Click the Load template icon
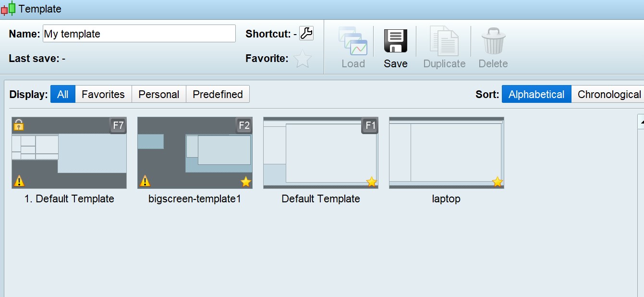The image size is (644, 297). 353,41
